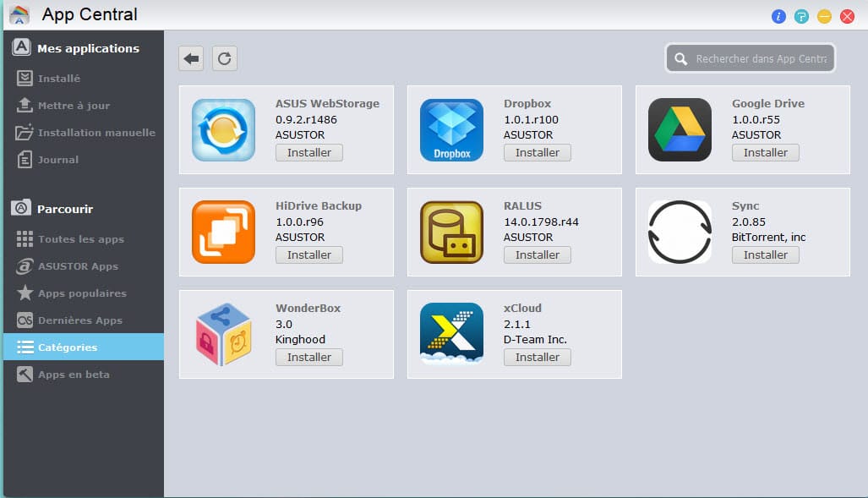Open the Sync app icon
This screenshot has height=498, width=868.
click(x=680, y=233)
